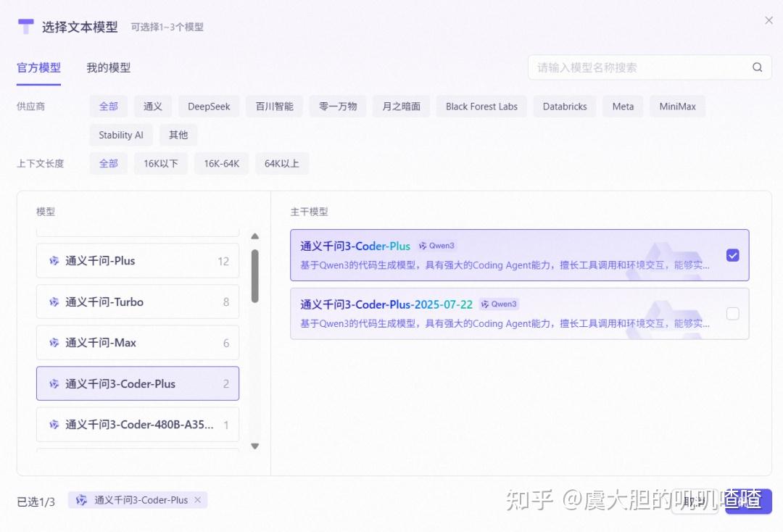The width and height of the screenshot is (783, 532).
Task: Click the model icon beside 通义千问-Max
Action: (54, 343)
